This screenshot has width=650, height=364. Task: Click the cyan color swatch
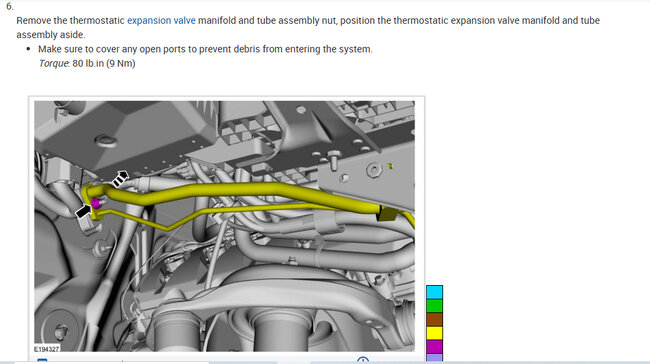pyautogui.click(x=434, y=292)
